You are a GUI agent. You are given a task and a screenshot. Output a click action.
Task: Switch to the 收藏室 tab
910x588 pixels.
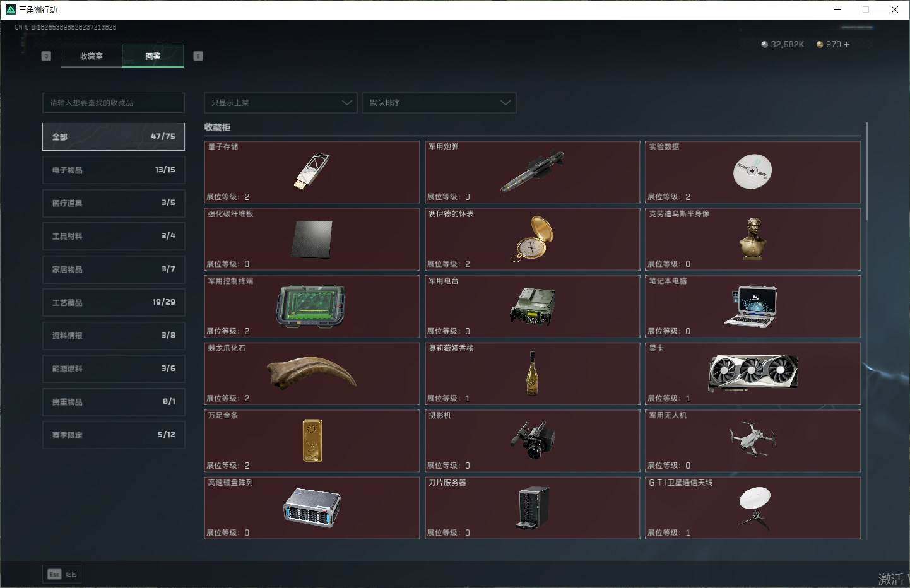tap(92, 56)
